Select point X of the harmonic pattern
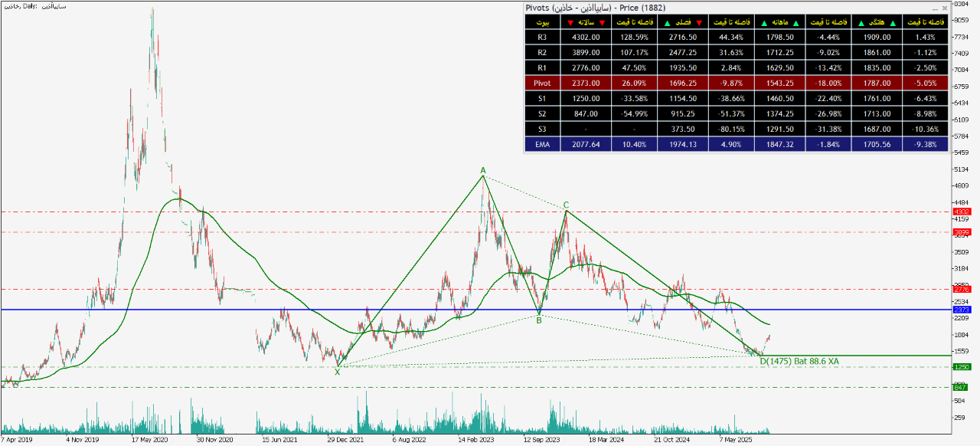980x446 pixels. point(337,372)
